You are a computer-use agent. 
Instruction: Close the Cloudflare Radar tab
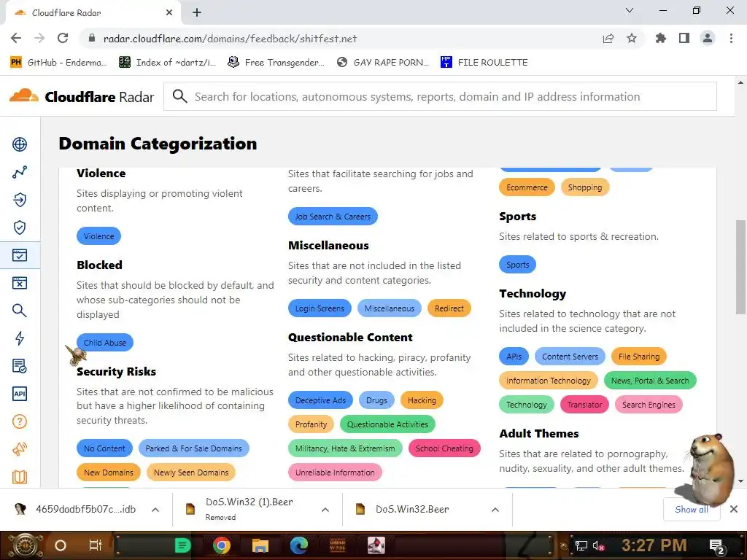(169, 13)
